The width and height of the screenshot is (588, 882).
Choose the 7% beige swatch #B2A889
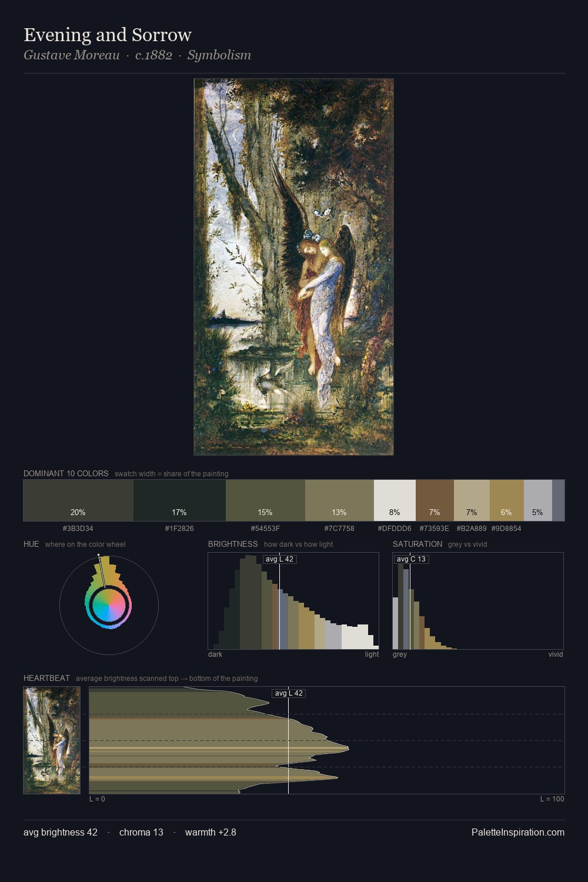click(x=472, y=500)
